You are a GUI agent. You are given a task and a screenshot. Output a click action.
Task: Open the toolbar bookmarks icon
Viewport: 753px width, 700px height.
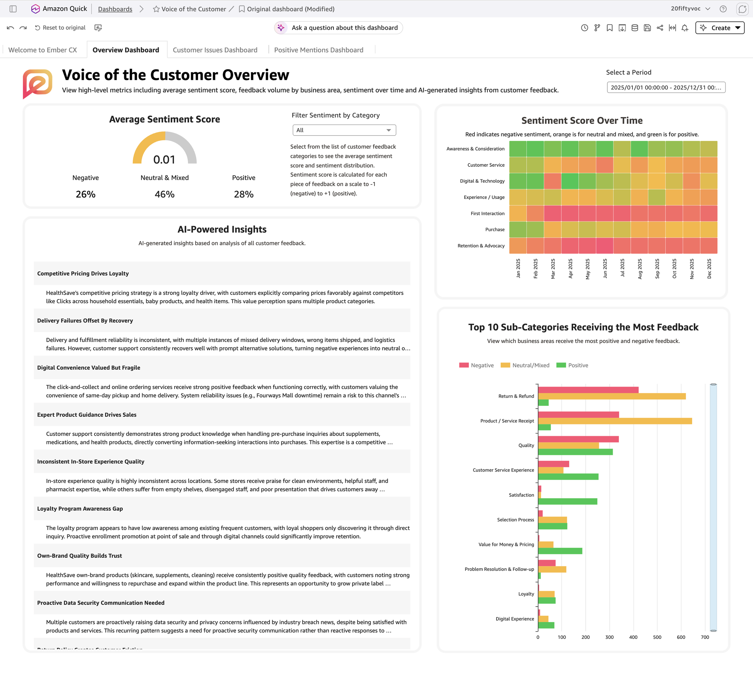(x=610, y=28)
